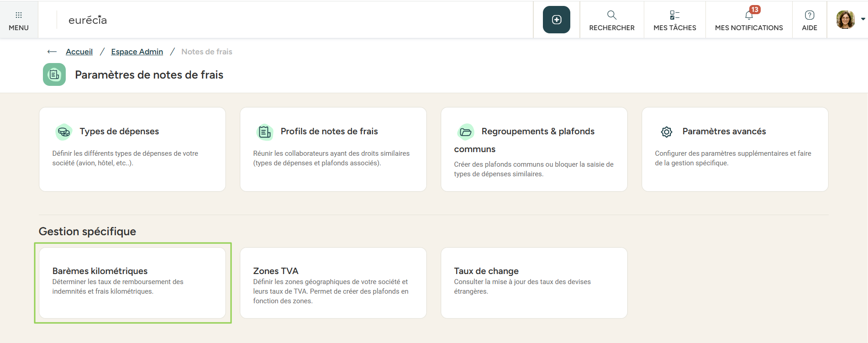Open the Rechercher magnifier icon

[x=611, y=16]
